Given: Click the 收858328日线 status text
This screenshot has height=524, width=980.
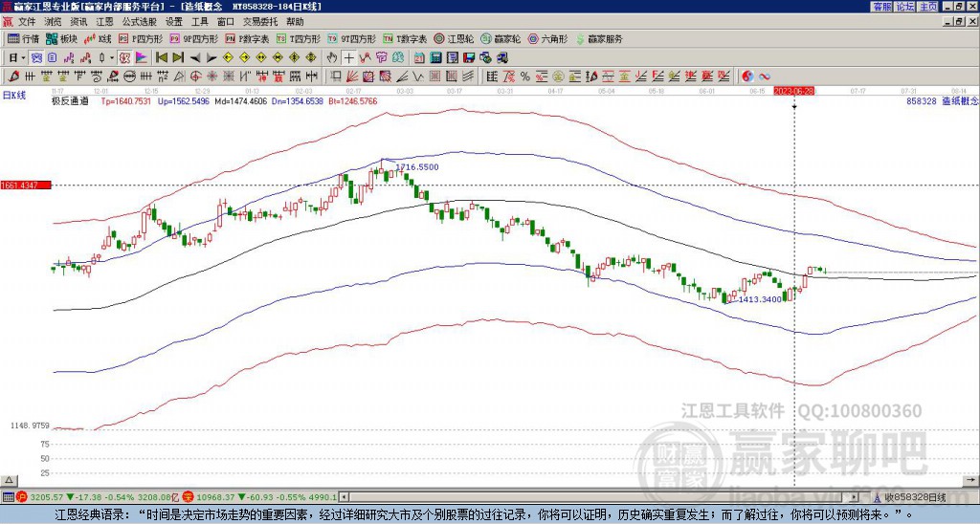Looking at the screenshot, I should tap(915, 497).
